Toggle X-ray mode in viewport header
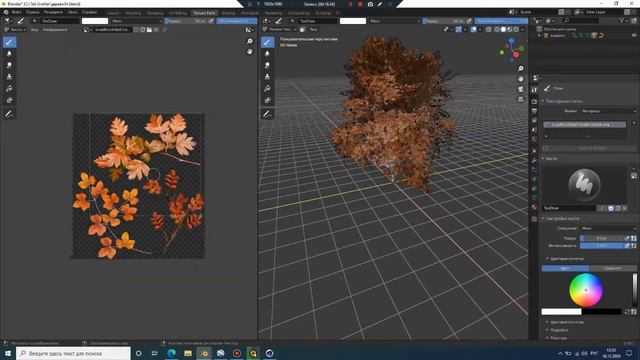The height and width of the screenshot is (360, 640). [x=489, y=29]
